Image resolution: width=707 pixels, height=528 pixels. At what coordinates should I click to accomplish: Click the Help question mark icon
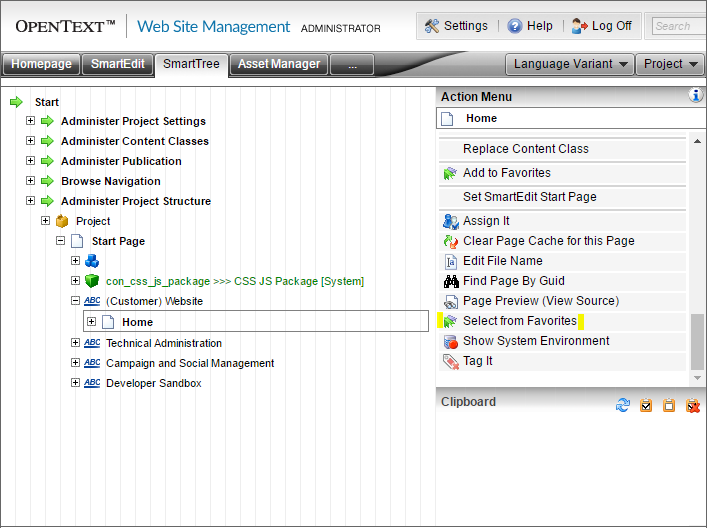click(514, 26)
